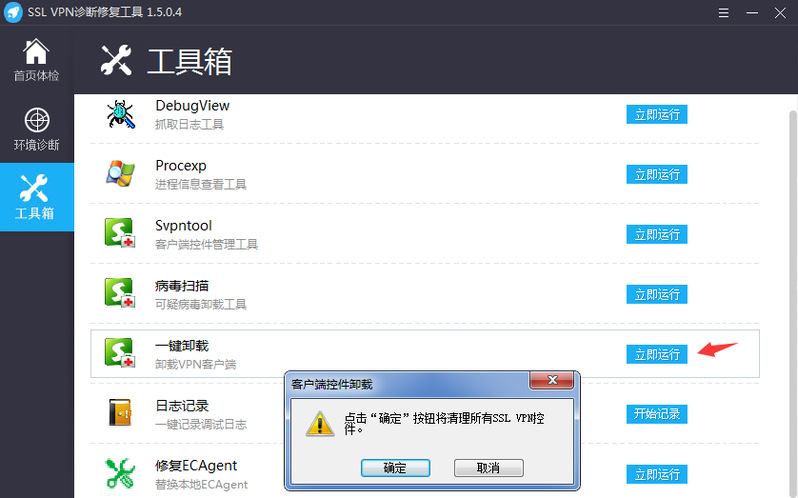The image size is (798, 498).
Task: Click the Svpntool title text
Action: (x=183, y=225)
